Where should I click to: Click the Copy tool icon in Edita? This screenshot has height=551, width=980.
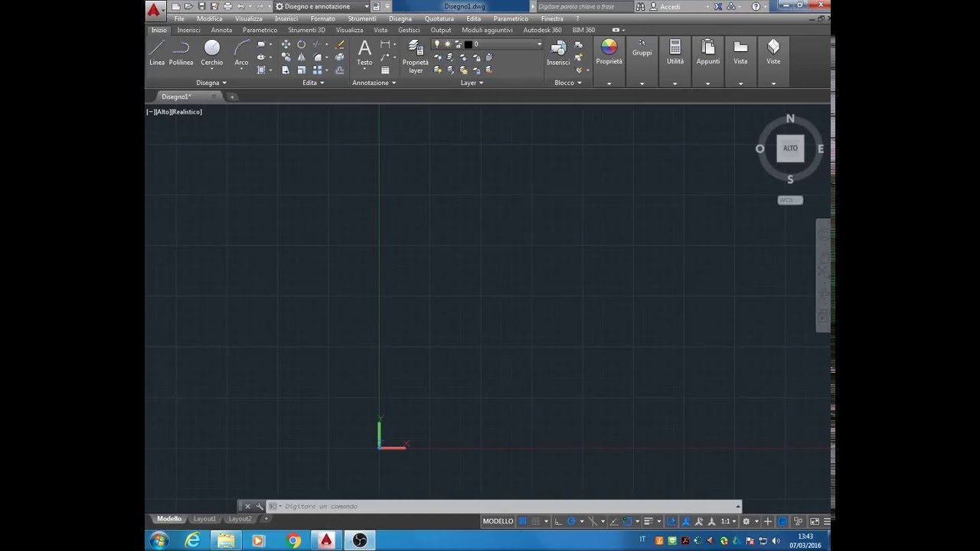click(x=286, y=57)
